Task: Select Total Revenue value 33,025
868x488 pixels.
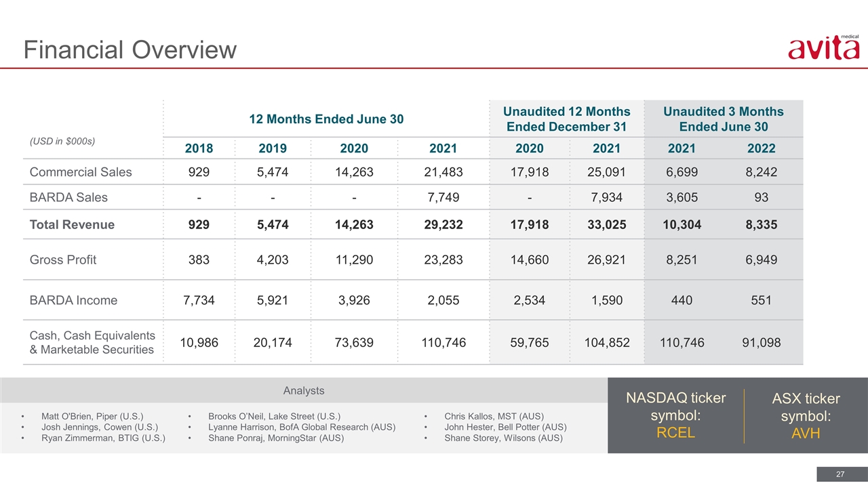Action: (608, 224)
